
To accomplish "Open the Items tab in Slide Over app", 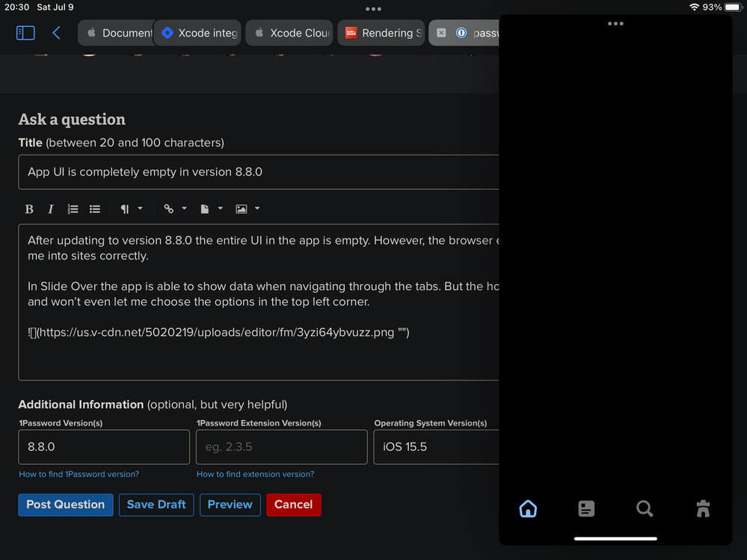I will pos(586,508).
